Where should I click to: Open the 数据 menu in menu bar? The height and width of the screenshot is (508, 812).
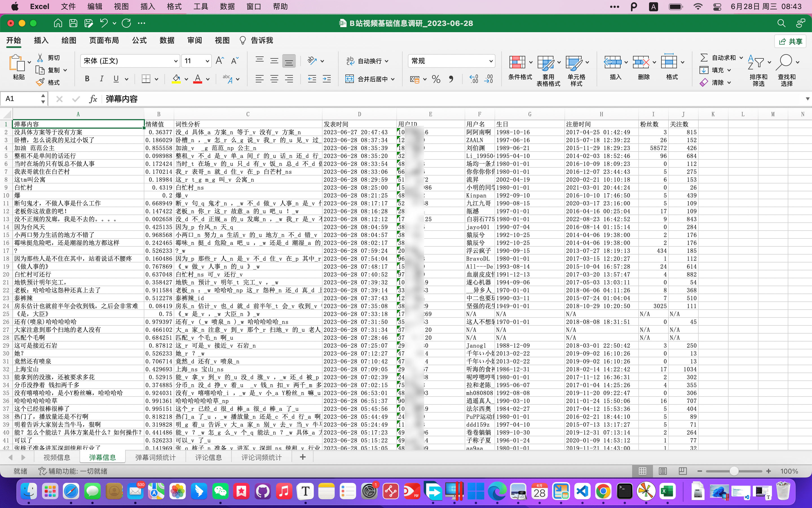coord(227,6)
